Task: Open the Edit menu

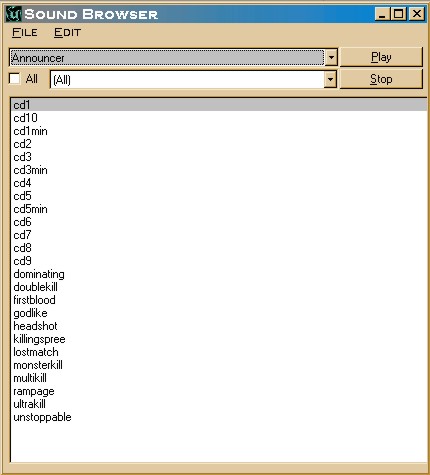Action: [67, 33]
